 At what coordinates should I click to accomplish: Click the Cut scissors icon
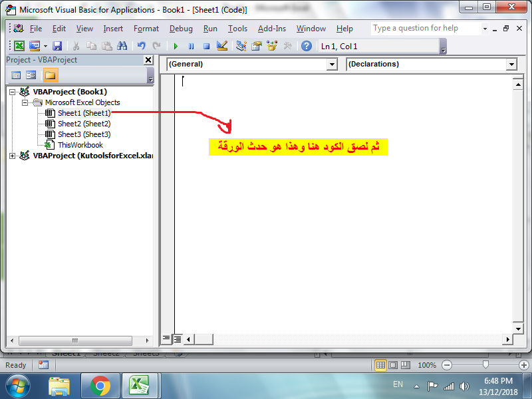pos(76,46)
